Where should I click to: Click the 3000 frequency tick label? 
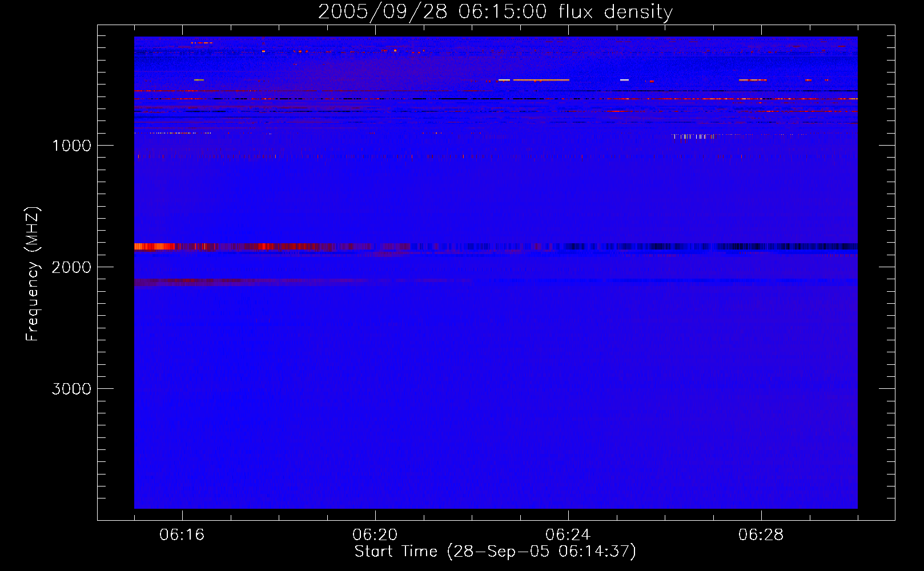click(x=71, y=389)
